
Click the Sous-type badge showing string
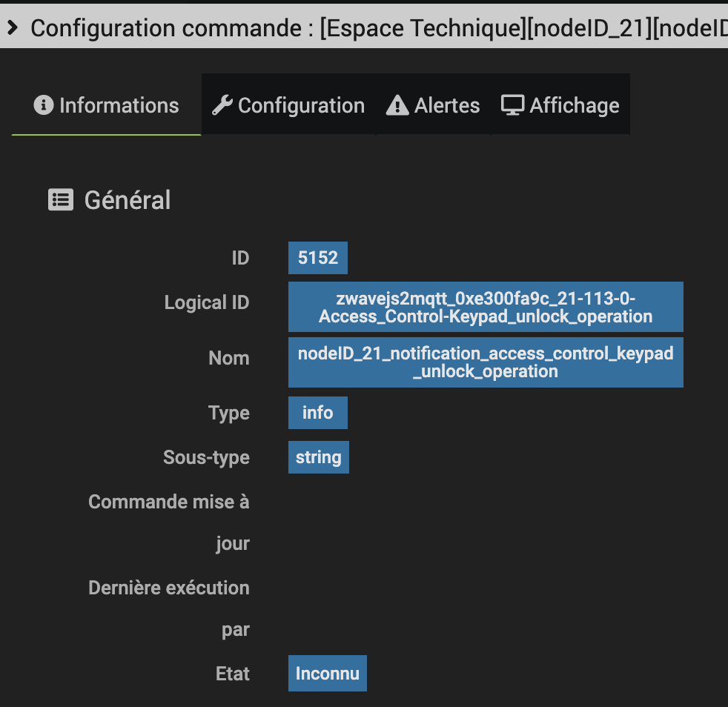pyautogui.click(x=318, y=457)
